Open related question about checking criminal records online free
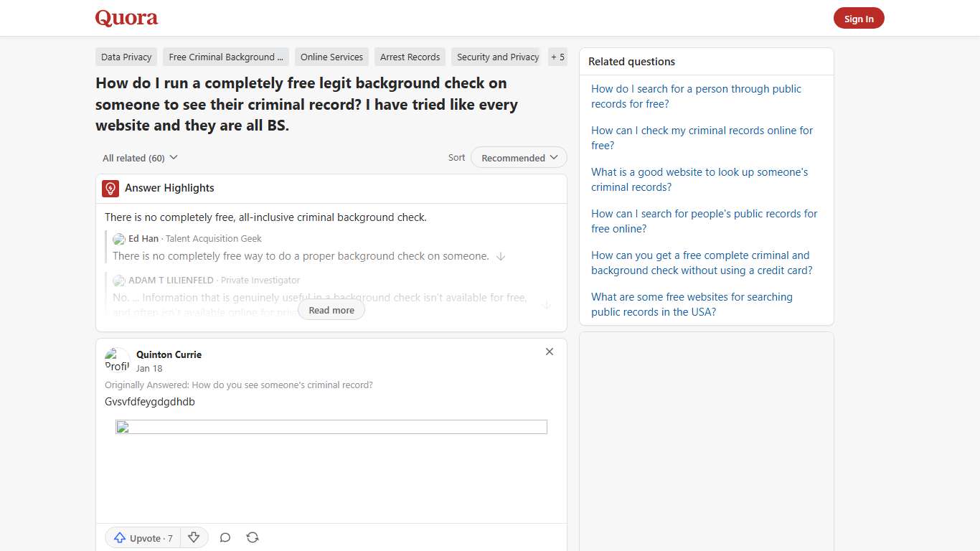 pyautogui.click(x=702, y=138)
